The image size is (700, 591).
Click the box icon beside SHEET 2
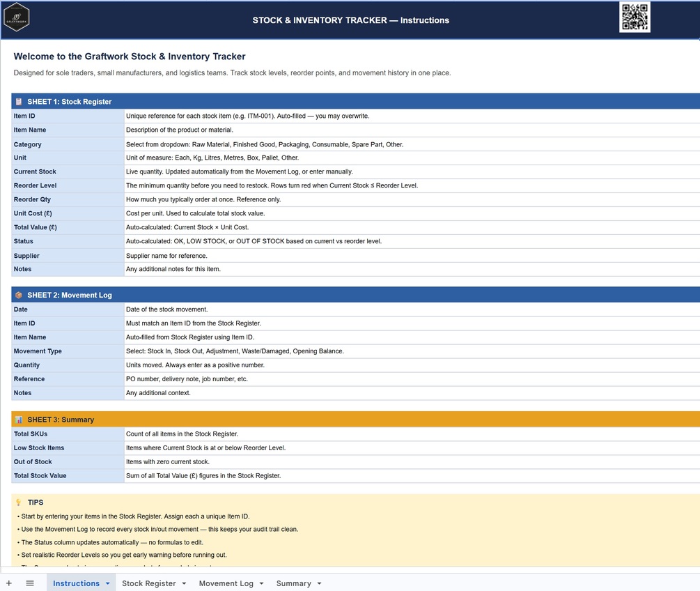[x=19, y=295]
